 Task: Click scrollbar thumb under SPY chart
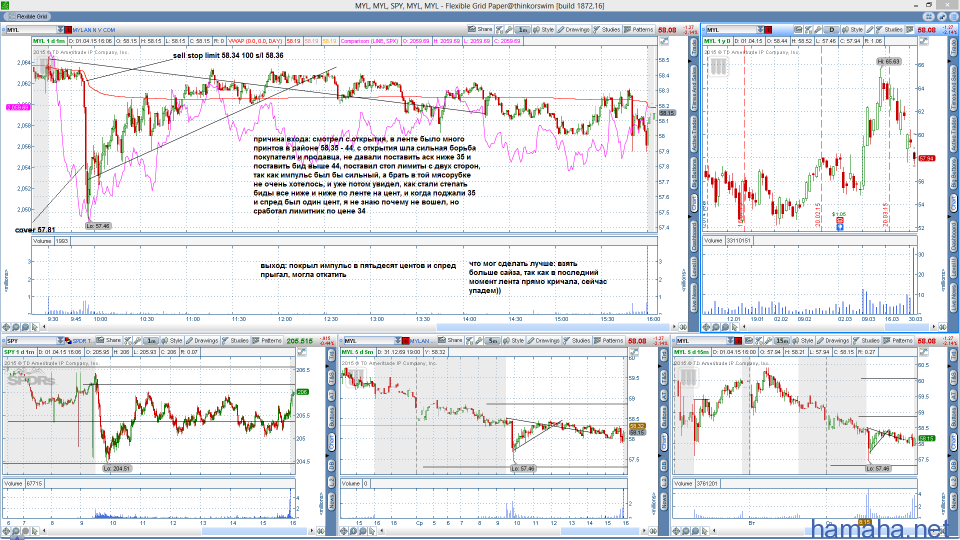pyautogui.click(x=256, y=531)
